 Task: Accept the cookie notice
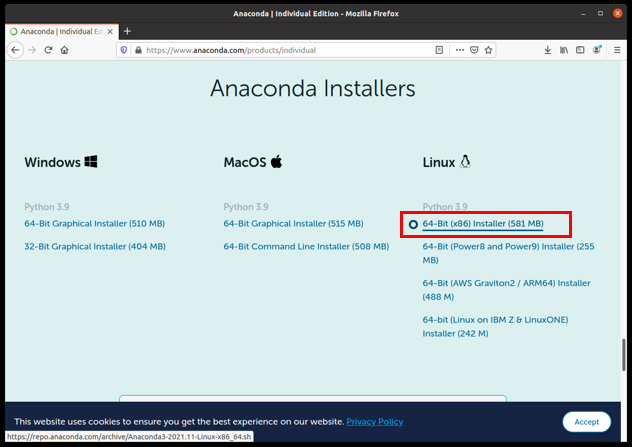[586, 422]
